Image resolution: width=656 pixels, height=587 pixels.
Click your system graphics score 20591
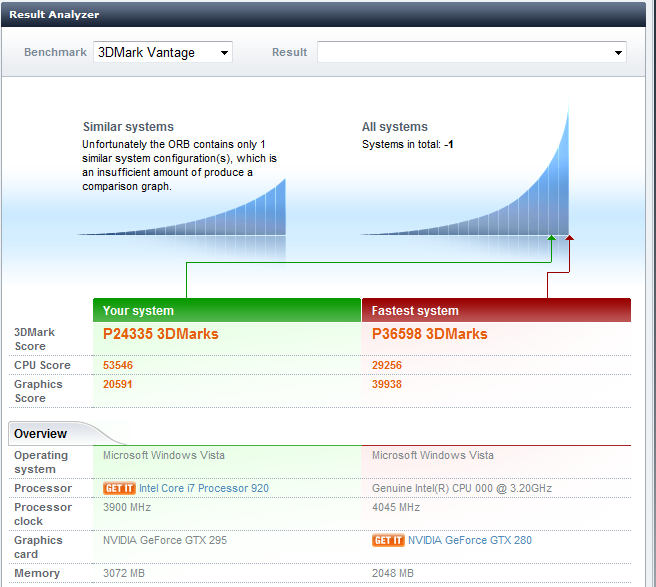(118, 384)
